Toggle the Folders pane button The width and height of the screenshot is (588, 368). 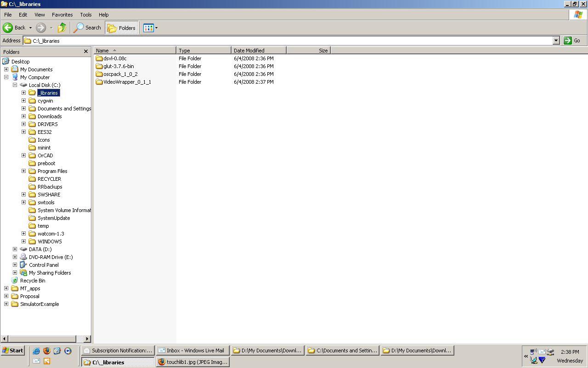click(122, 28)
